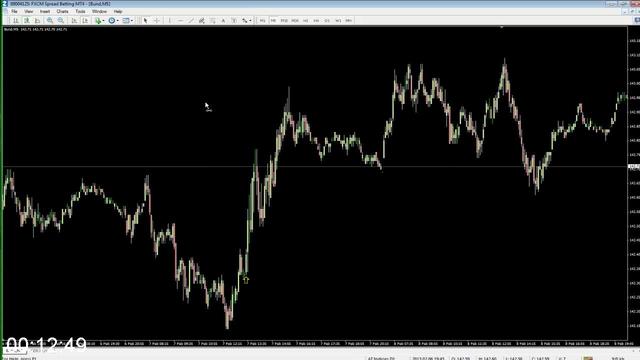Image resolution: width=640 pixels, height=360 pixels.
Task: Click the current price label on price axis
Action: 633,167
